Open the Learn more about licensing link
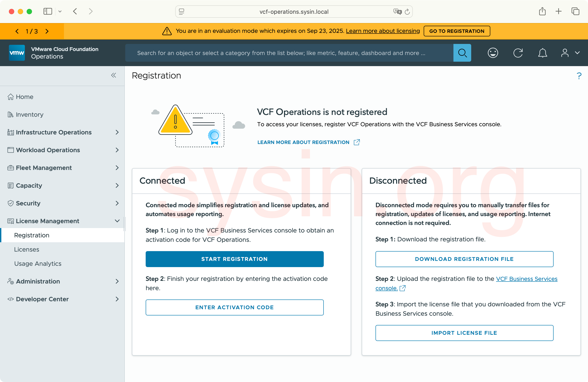This screenshot has width=588, height=382. (383, 31)
